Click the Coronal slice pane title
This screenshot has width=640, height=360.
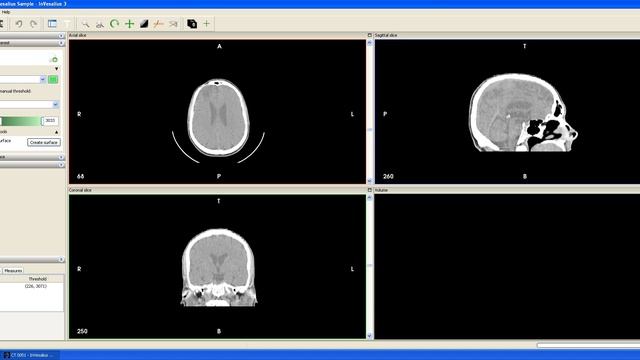click(80, 190)
